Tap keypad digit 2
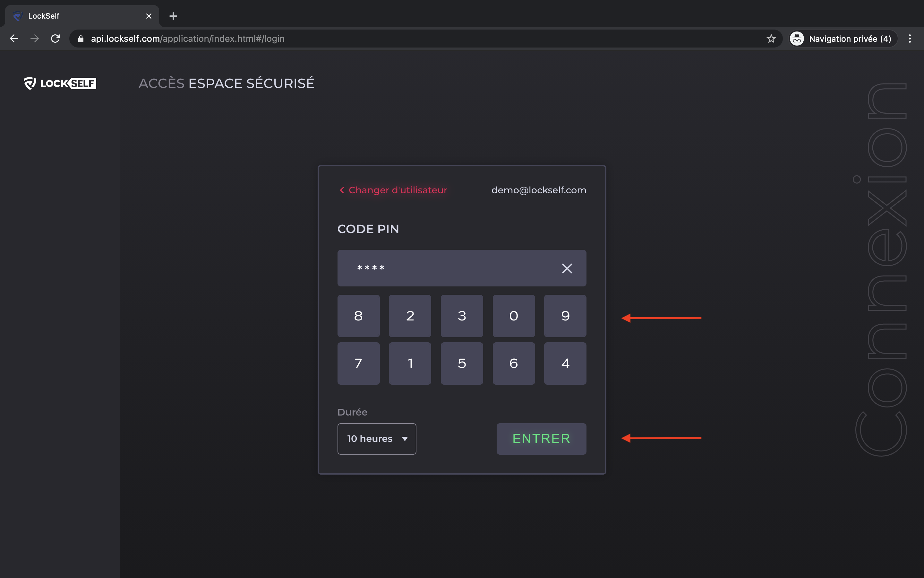924x578 pixels. (410, 316)
